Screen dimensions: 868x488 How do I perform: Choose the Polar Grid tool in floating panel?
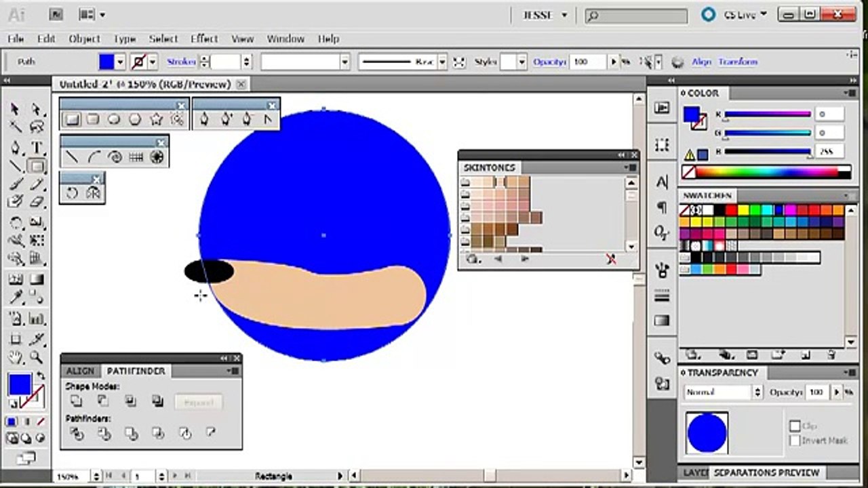tap(157, 157)
